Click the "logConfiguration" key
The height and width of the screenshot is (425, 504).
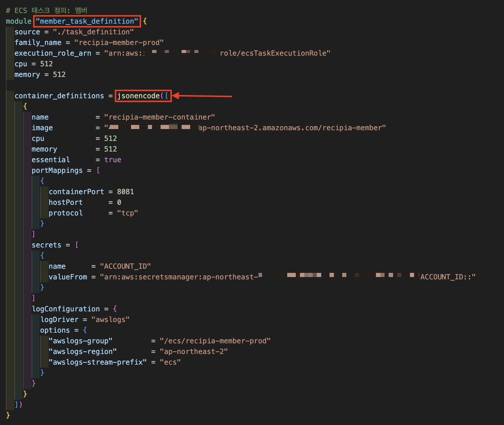pos(66,309)
